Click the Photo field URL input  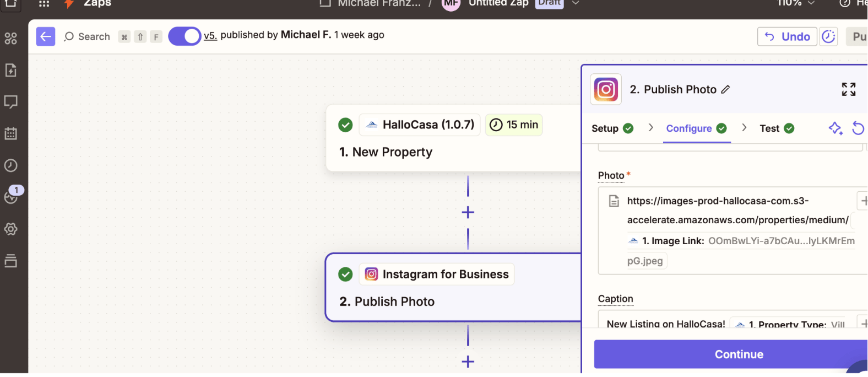pos(733,230)
